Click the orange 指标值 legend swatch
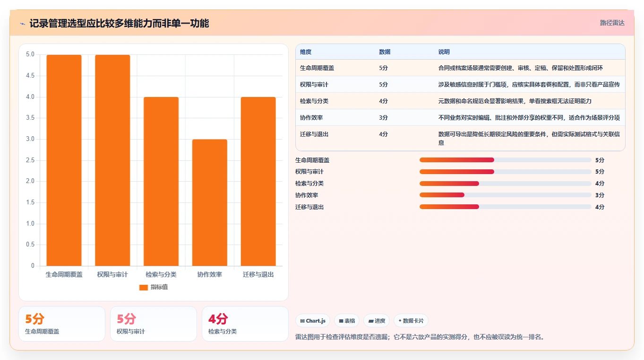The image size is (644, 360). tap(144, 287)
